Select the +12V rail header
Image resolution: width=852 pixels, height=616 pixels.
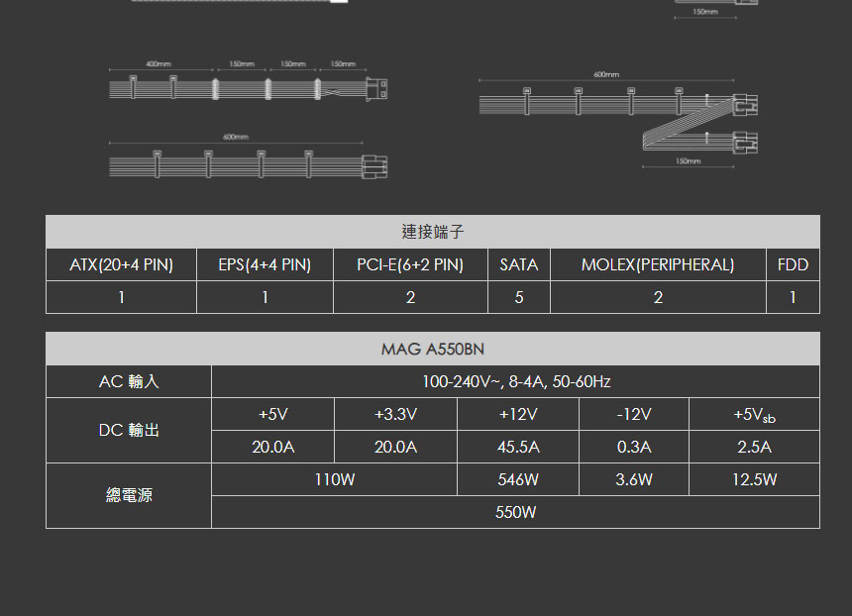[x=518, y=414]
